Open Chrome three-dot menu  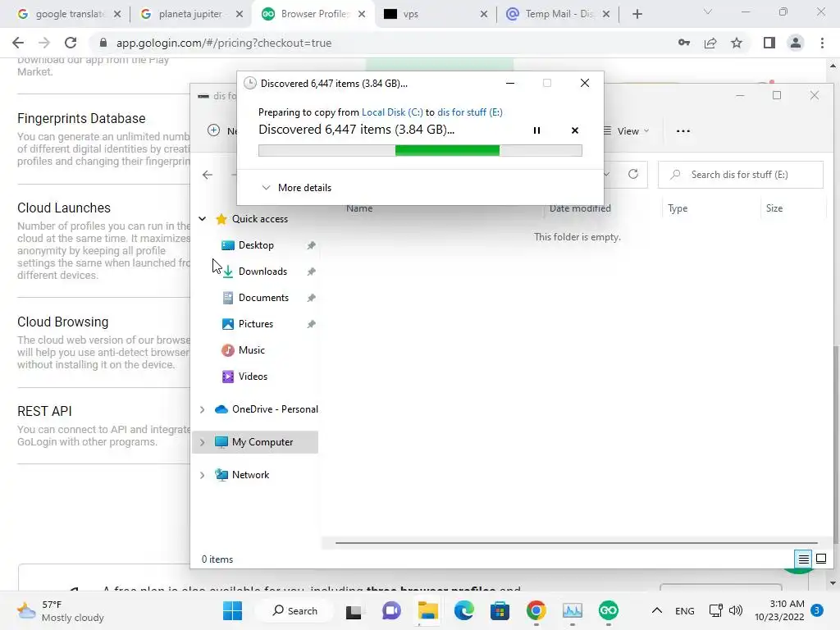tap(822, 43)
